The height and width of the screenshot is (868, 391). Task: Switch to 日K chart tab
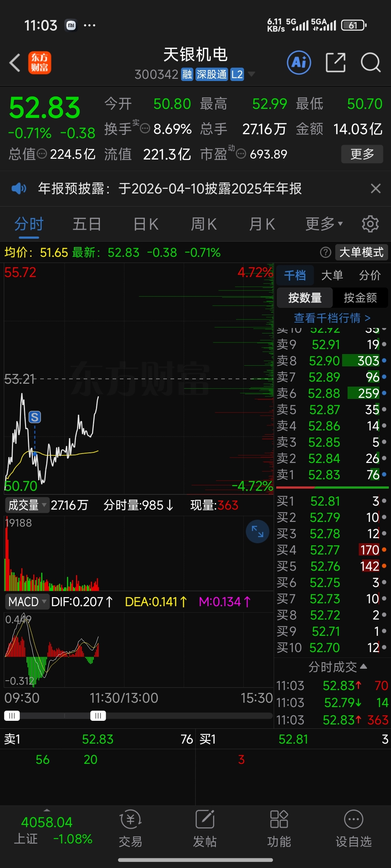pyautogui.click(x=146, y=224)
